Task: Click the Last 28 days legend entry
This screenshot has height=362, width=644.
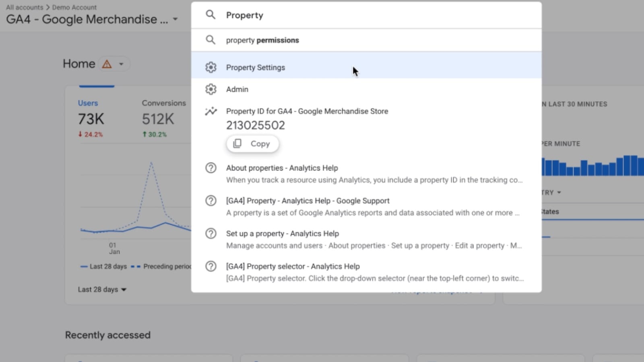Action: pyautogui.click(x=103, y=266)
